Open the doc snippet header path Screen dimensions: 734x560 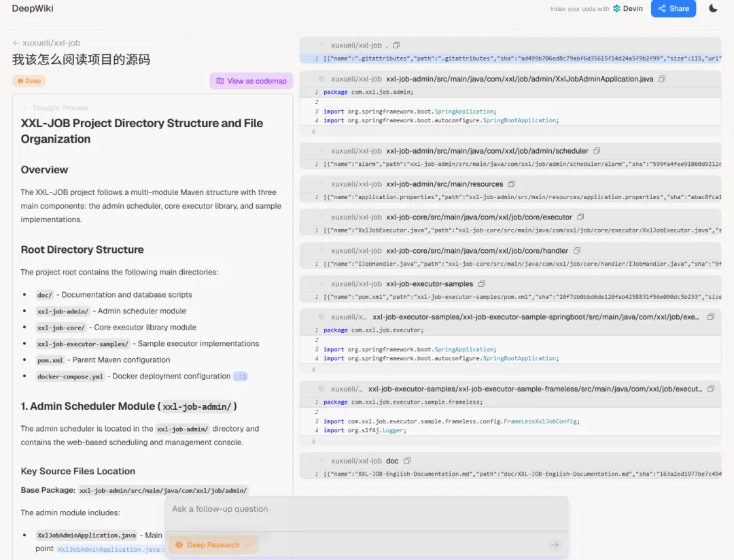(x=392, y=461)
